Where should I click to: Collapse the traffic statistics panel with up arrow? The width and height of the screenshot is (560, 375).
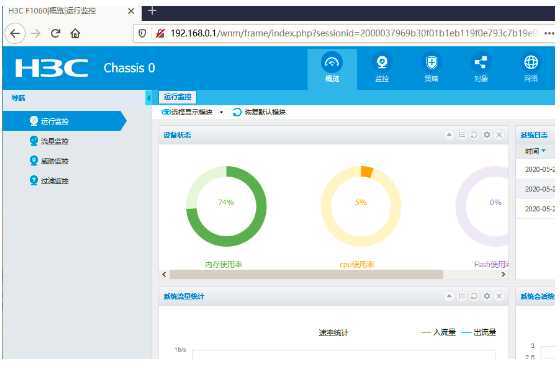tap(449, 296)
